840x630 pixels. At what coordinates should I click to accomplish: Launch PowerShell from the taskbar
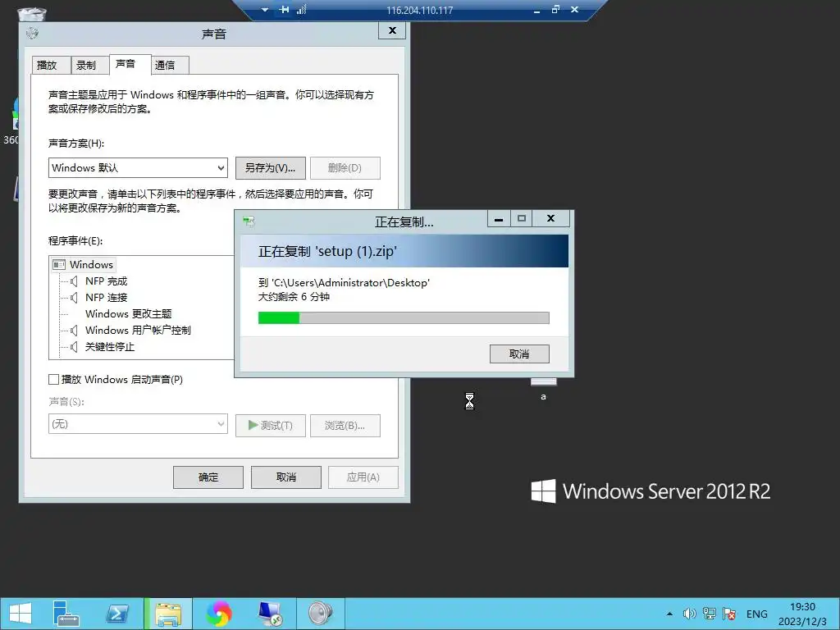pos(117,614)
